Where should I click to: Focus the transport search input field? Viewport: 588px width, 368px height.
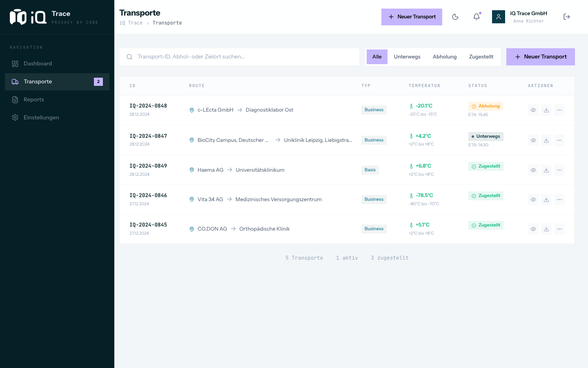239,57
